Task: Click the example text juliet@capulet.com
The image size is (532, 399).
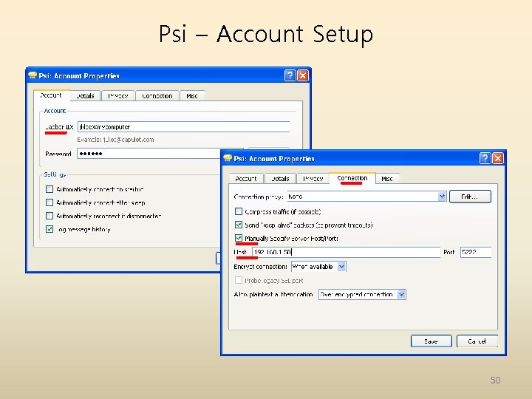Action: pyautogui.click(x=129, y=140)
